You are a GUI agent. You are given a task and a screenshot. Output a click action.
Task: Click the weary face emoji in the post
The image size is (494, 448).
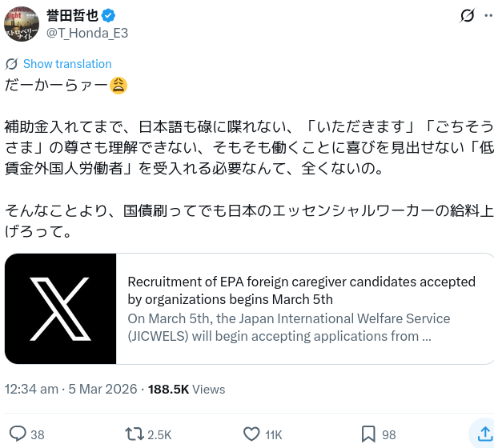pos(118,86)
